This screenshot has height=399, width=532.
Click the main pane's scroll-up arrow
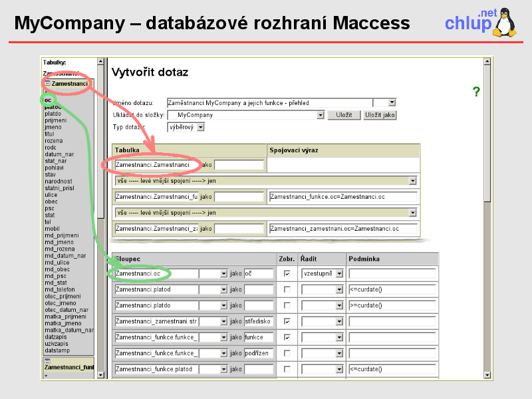point(487,61)
